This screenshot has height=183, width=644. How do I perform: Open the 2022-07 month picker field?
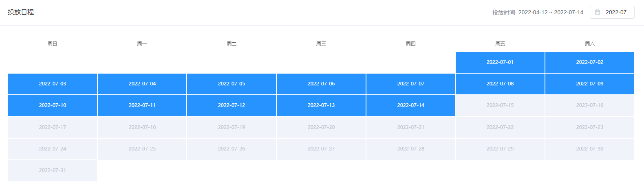(612, 12)
